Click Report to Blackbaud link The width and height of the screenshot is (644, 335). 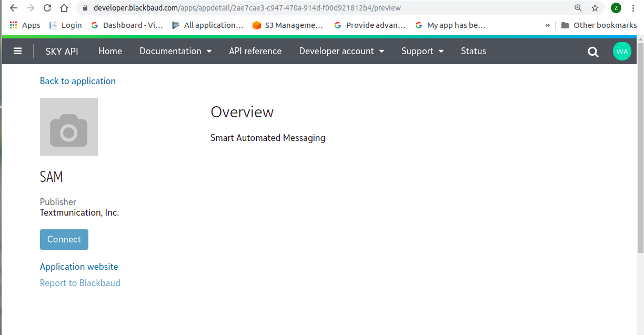point(80,283)
